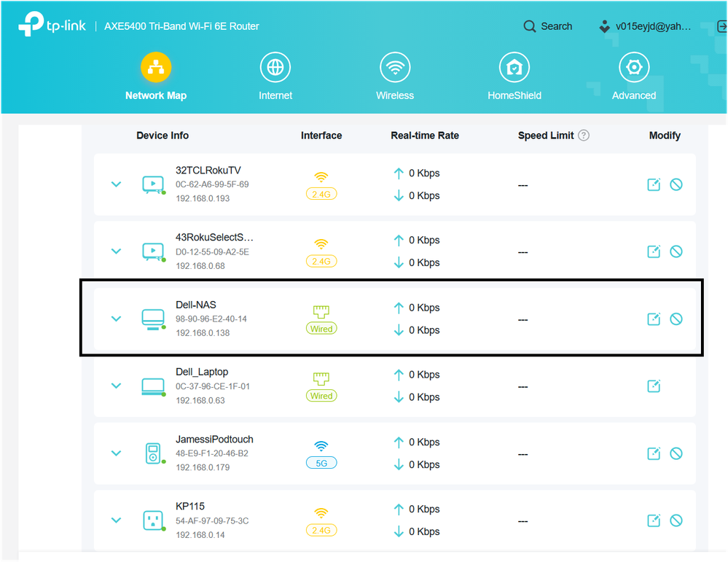
Task: Edit the Dell_Laptop device
Action: tap(654, 386)
